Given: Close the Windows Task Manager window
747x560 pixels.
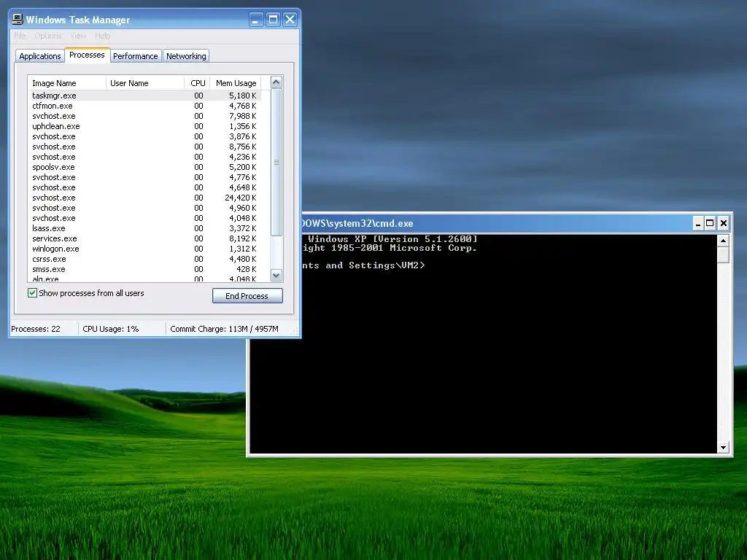Looking at the screenshot, I should point(290,20).
